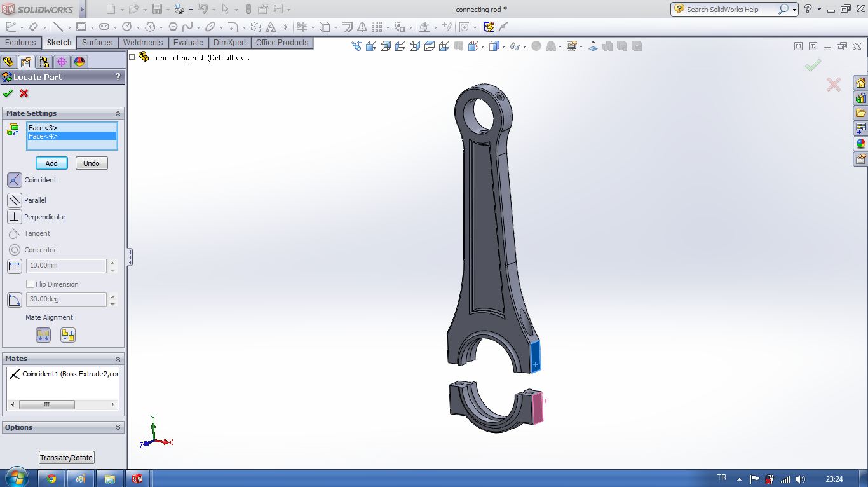This screenshot has height=487, width=868.
Task: Open the Evaluate tab
Action: [x=188, y=43]
